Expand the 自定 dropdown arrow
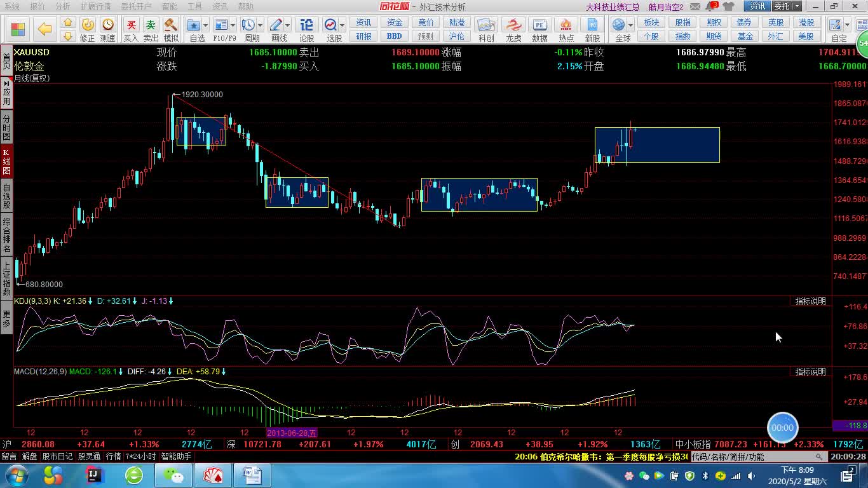Viewport: 868px width, 488px height. [848, 25]
